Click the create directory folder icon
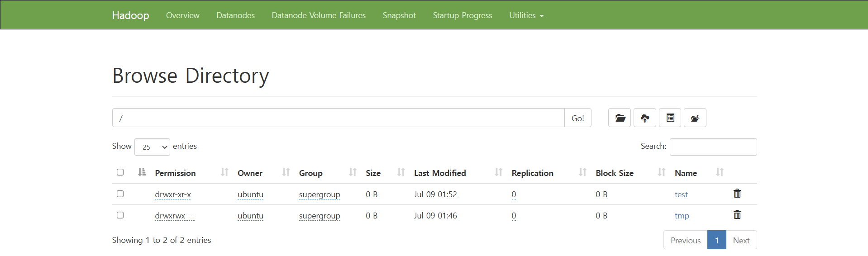The height and width of the screenshot is (256, 868). click(x=619, y=118)
